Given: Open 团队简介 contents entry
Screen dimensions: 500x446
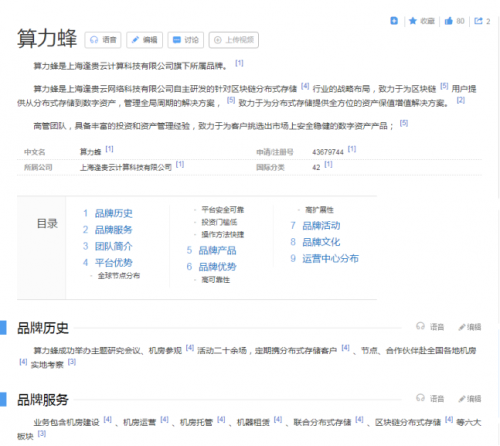Looking at the screenshot, I should click(x=113, y=246).
